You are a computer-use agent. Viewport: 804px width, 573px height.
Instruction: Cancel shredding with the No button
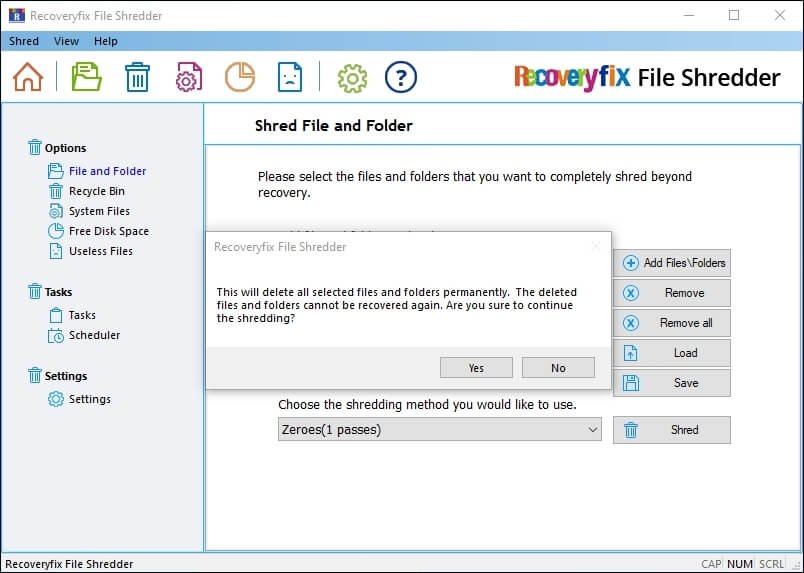click(558, 368)
